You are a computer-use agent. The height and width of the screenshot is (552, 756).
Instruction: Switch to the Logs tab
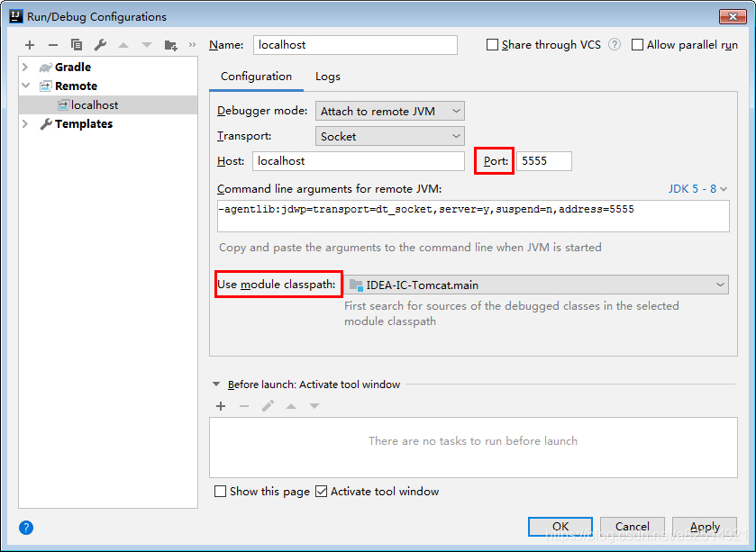pyautogui.click(x=328, y=77)
